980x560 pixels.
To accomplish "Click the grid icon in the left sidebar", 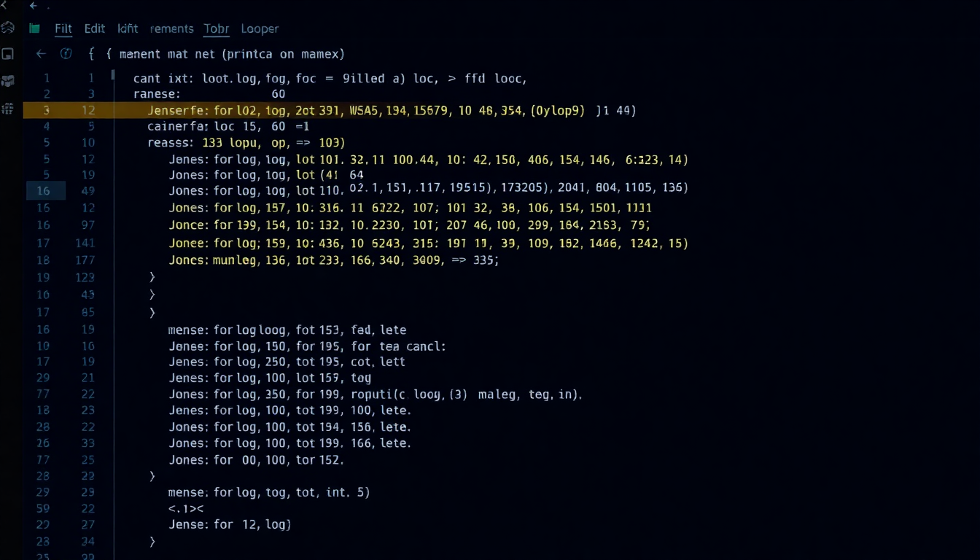I will pyautogui.click(x=8, y=109).
